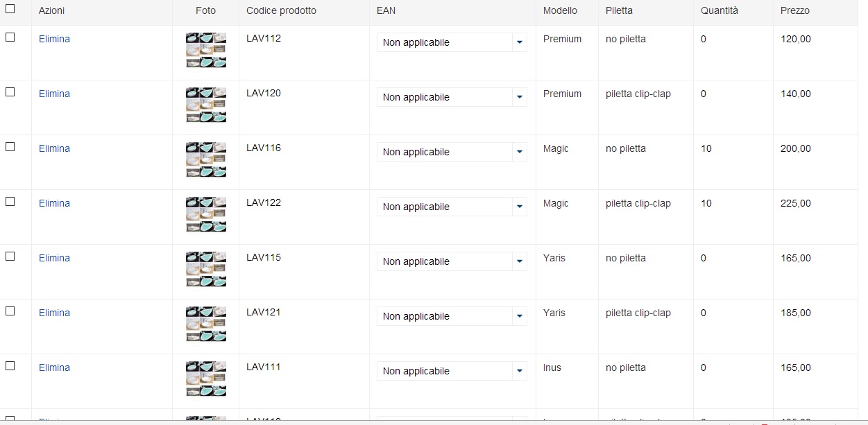Open product photo thumbnail for LAV120

pos(206,105)
